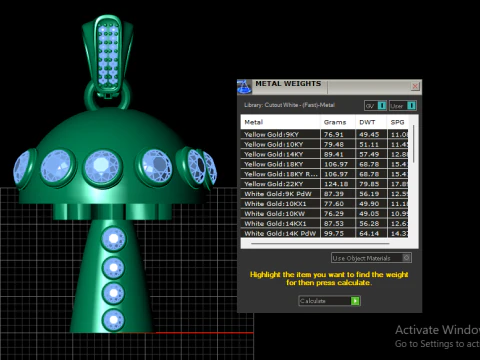Click the Library: Cutout White label

(289, 105)
